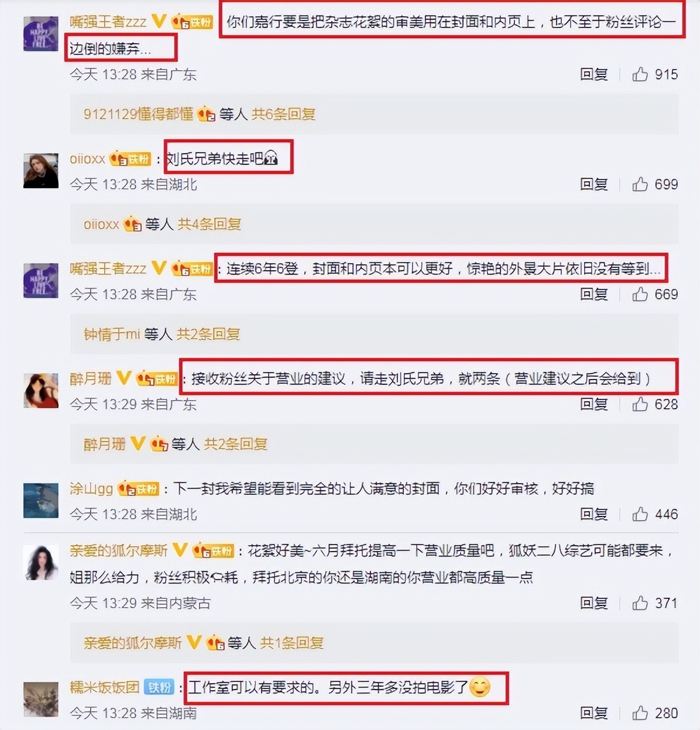
Task: Reply to 糯米饭饭团's comment
Action: click(x=593, y=713)
